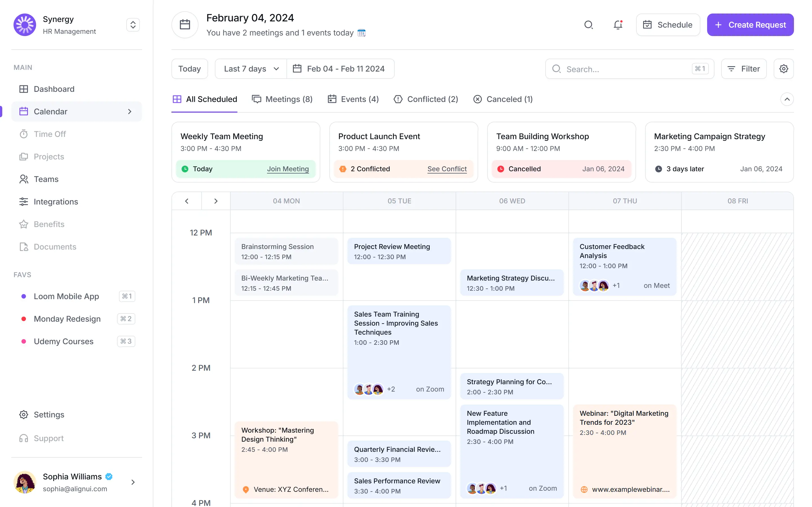Click the Create Request button

(750, 25)
